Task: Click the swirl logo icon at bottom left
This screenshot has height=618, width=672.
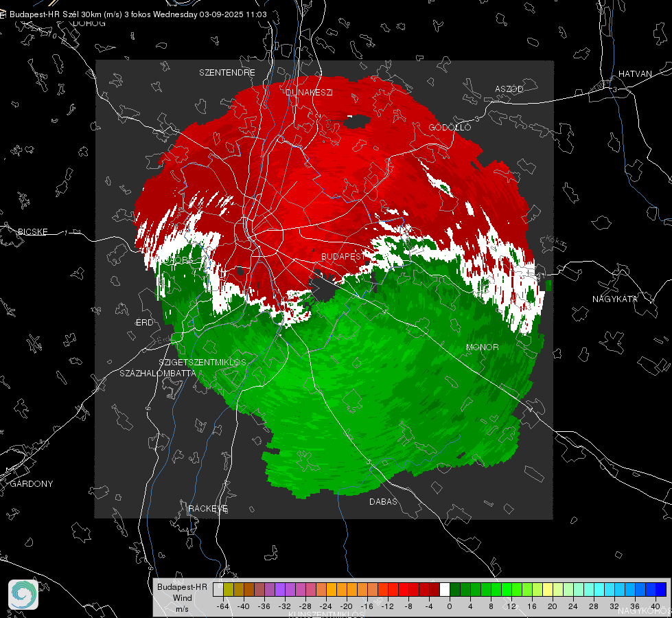Action: click(23, 595)
